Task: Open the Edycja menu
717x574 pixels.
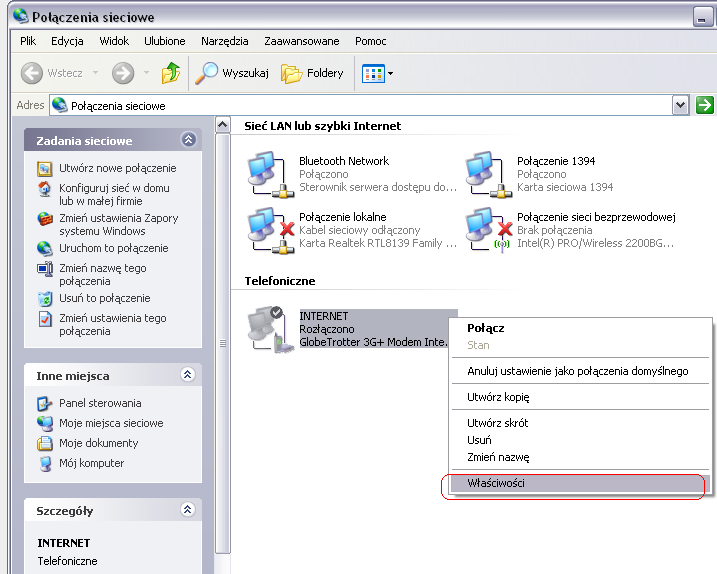Action: 67,41
